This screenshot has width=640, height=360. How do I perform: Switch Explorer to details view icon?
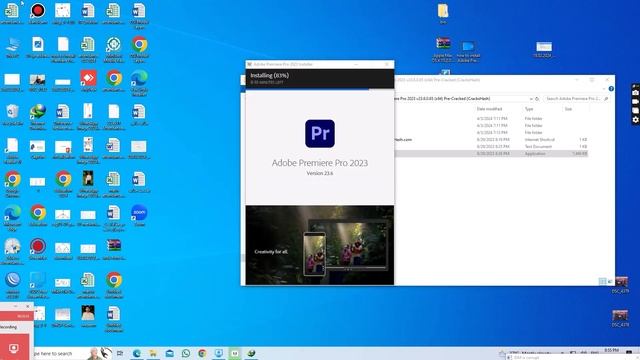(x=602, y=281)
